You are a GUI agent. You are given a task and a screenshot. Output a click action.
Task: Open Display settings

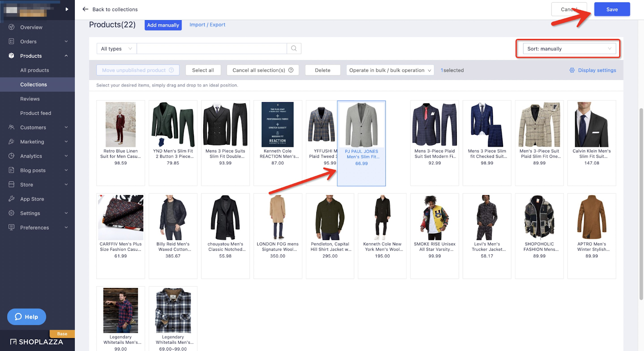pyautogui.click(x=593, y=70)
